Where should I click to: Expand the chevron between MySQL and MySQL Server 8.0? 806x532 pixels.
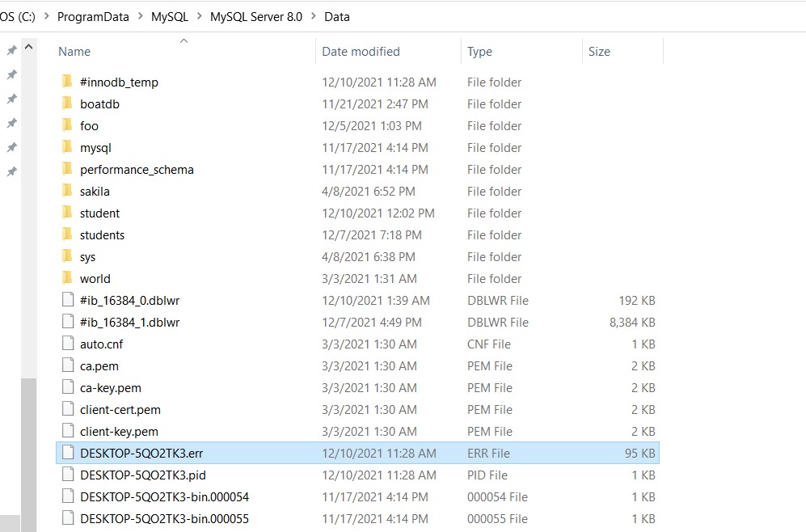[199, 17]
